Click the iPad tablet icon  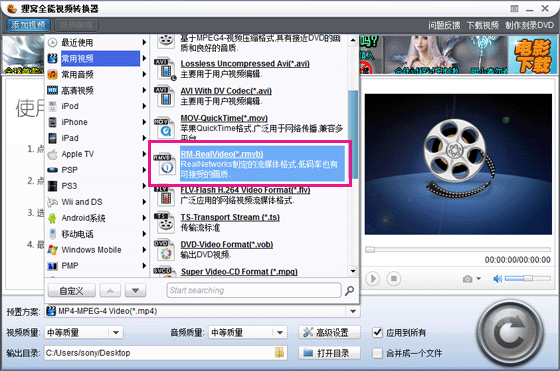pos(52,138)
